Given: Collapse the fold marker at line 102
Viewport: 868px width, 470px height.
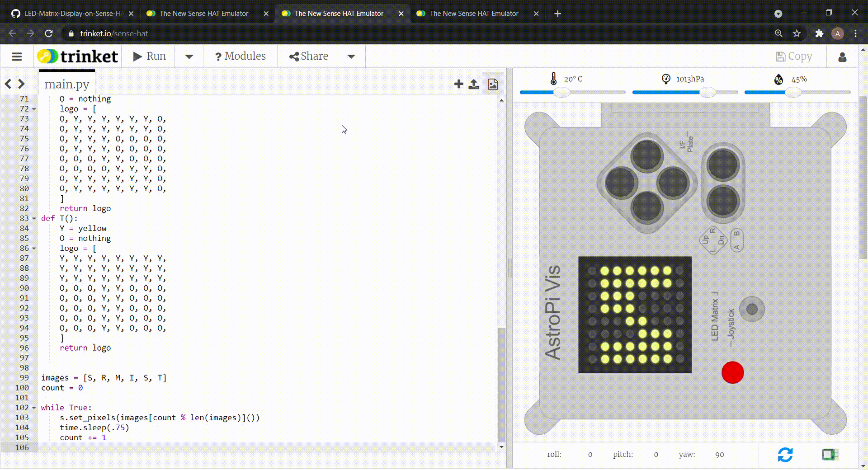Looking at the screenshot, I should 34,408.
